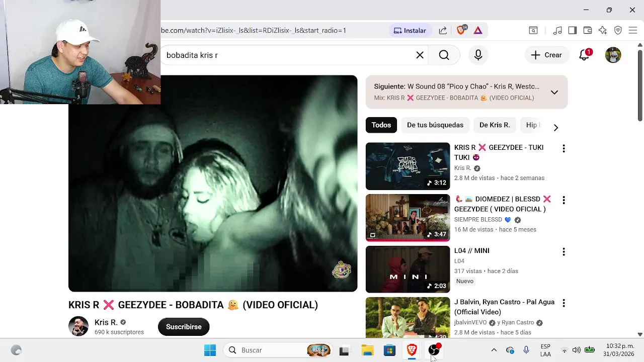644x362 pixels.
Task: Open the browser tab search icon
Action: coord(533,30)
